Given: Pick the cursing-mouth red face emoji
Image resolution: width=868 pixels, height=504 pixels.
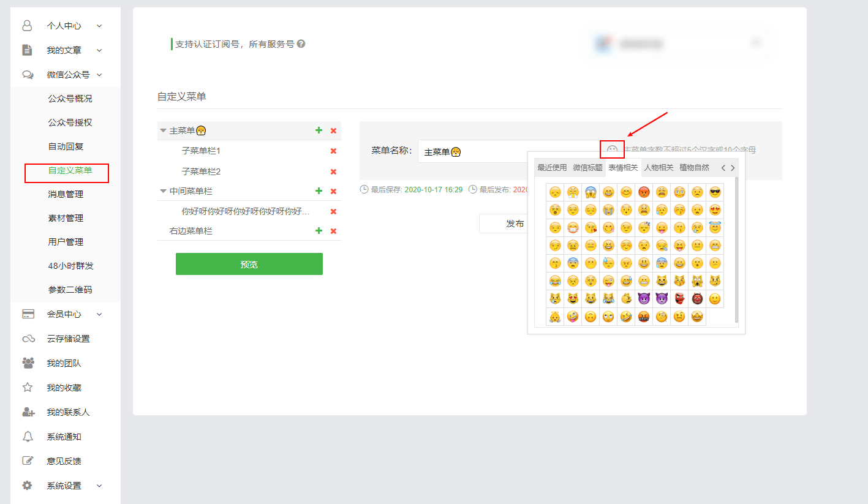Looking at the screenshot, I should [x=644, y=316].
